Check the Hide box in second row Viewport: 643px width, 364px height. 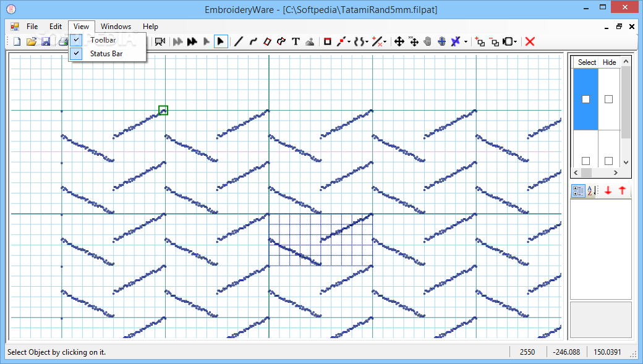point(608,161)
